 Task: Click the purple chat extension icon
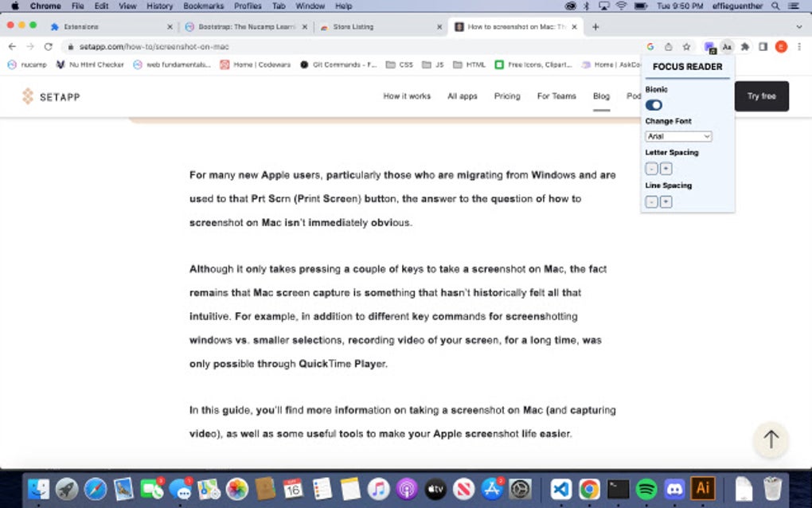(709, 47)
